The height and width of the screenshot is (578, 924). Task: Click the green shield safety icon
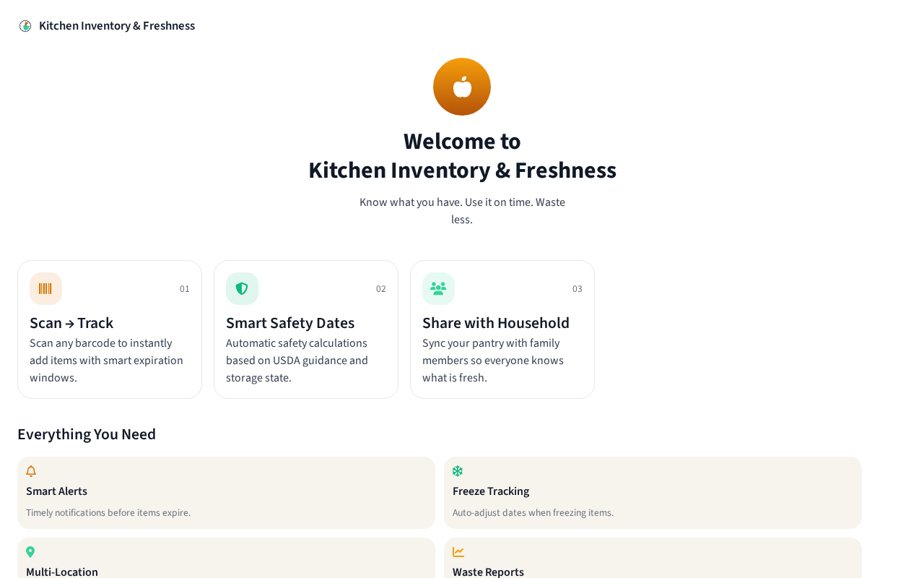coord(242,289)
